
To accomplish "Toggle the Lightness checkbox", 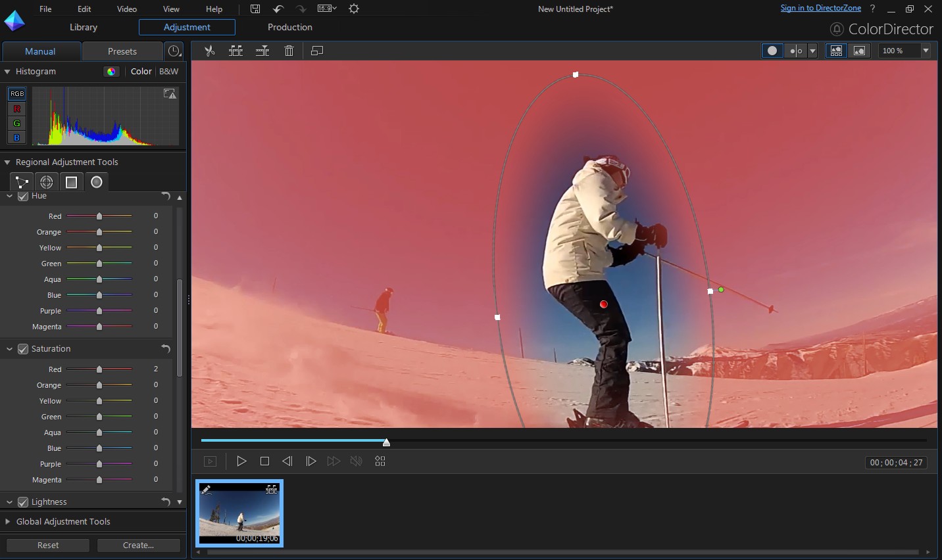I will pyautogui.click(x=23, y=502).
